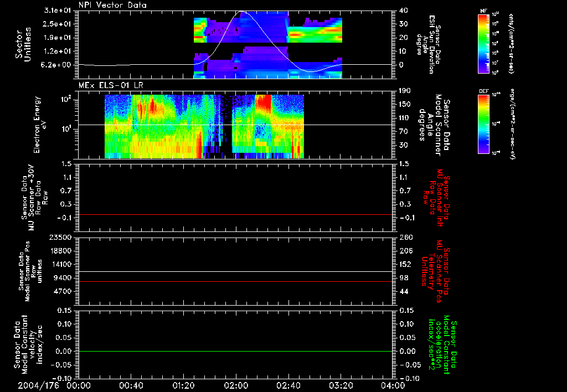Image resolution: width=567 pixels, height=392 pixels.
Task: Click the NF color scale bar
Action: [483, 43]
